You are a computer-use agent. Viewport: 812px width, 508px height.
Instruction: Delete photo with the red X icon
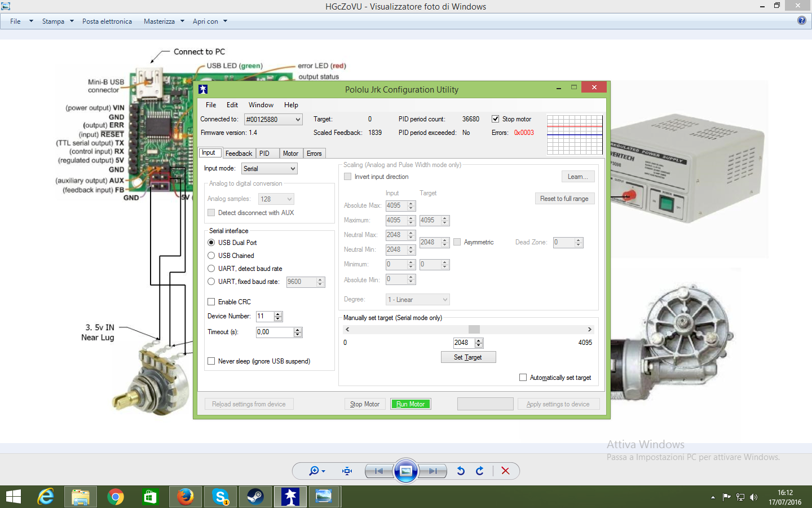point(505,471)
